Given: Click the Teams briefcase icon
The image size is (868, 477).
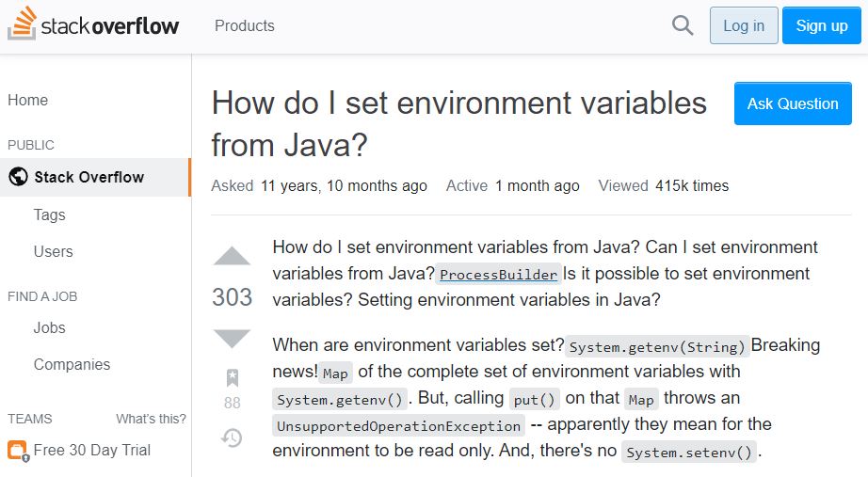Looking at the screenshot, I should 17,451.
